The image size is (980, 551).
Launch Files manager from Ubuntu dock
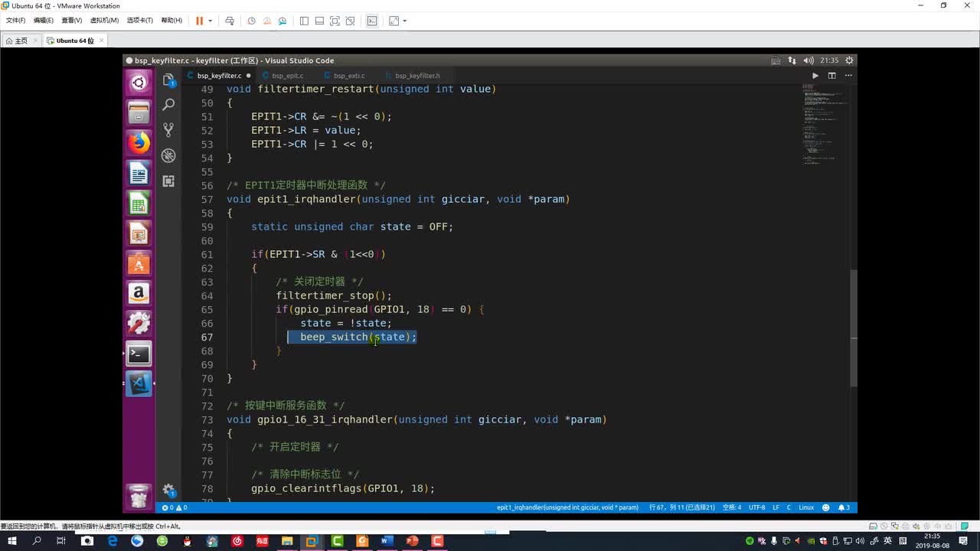pyautogui.click(x=139, y=113)
